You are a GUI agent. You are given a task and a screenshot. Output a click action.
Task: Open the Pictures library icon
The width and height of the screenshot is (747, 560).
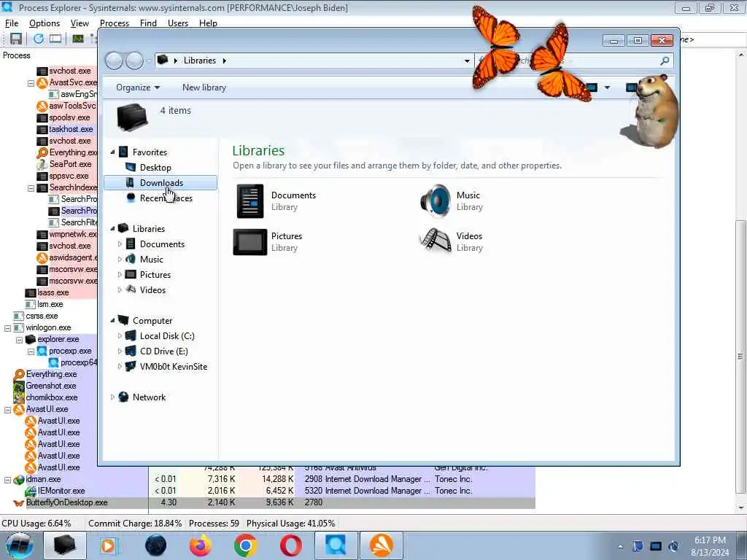(x=250, y=242)
